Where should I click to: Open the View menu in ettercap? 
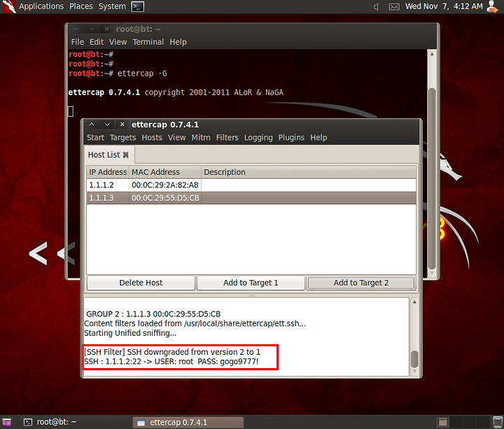(x=176, y=138)
